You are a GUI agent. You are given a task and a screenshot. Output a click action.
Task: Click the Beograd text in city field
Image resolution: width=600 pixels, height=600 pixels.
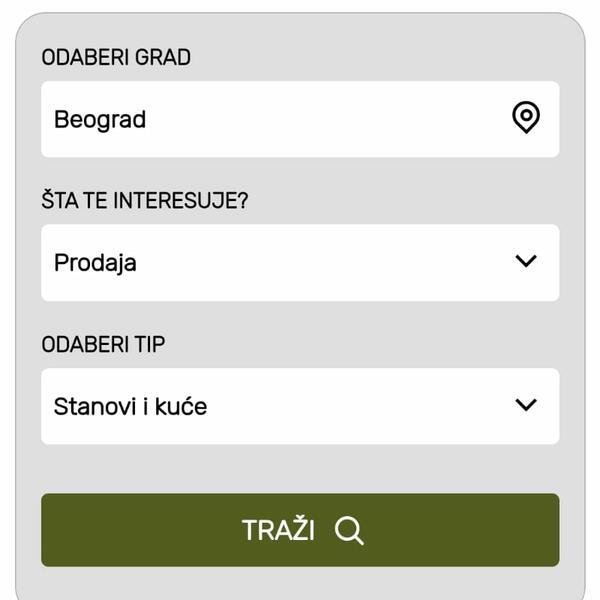tap(100, 119)
